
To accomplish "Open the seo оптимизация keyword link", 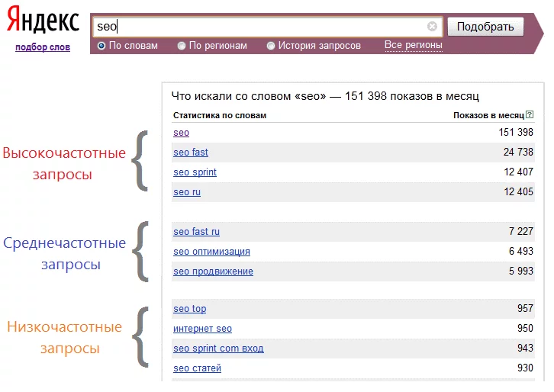I will (x=211, y=252).
